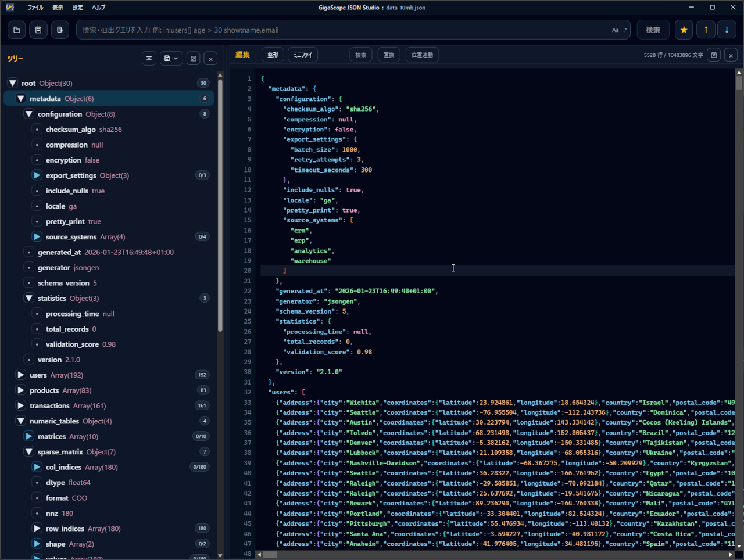Collapse the root Object(30) node

(13, 83)
